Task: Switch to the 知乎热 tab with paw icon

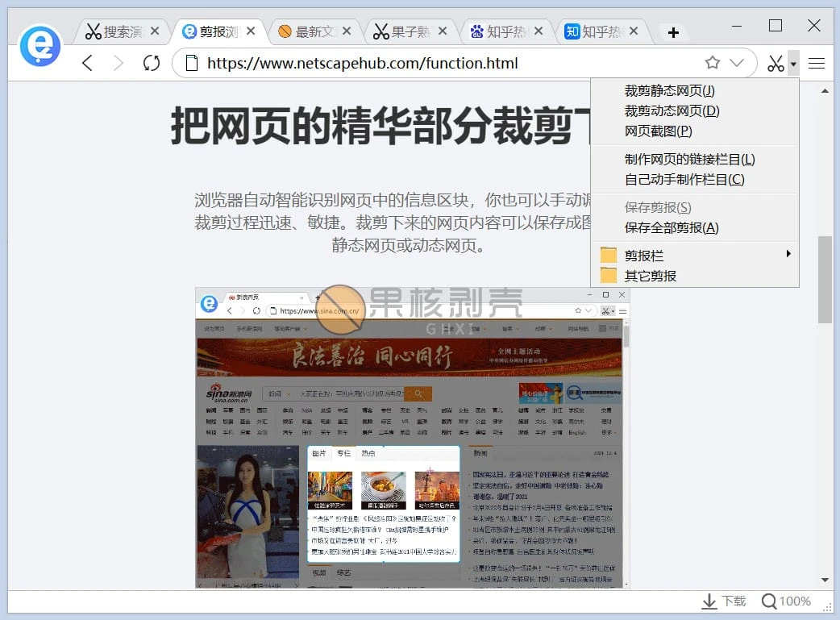Action: coord(506,31)
